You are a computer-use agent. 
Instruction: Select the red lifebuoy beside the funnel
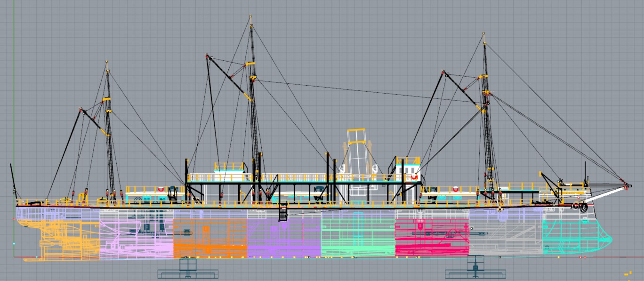pyautogui.click(x=414, y=177)
